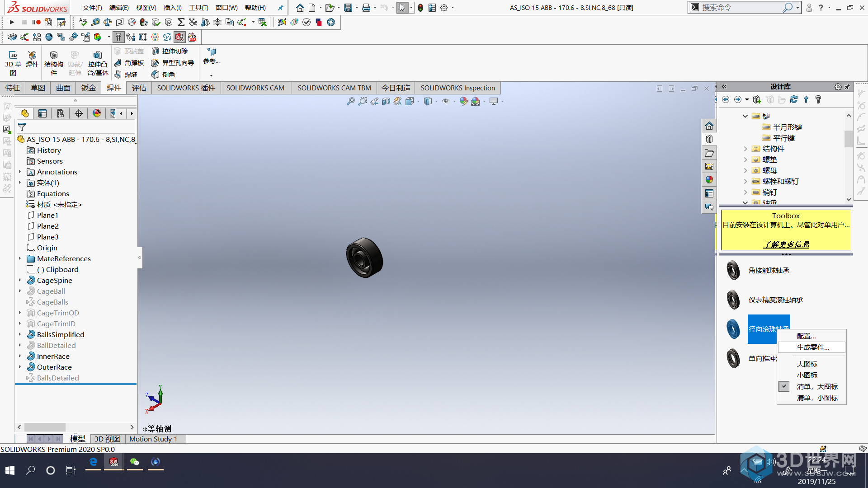Select 小图标 from context menu

click(x=811, y=375)
